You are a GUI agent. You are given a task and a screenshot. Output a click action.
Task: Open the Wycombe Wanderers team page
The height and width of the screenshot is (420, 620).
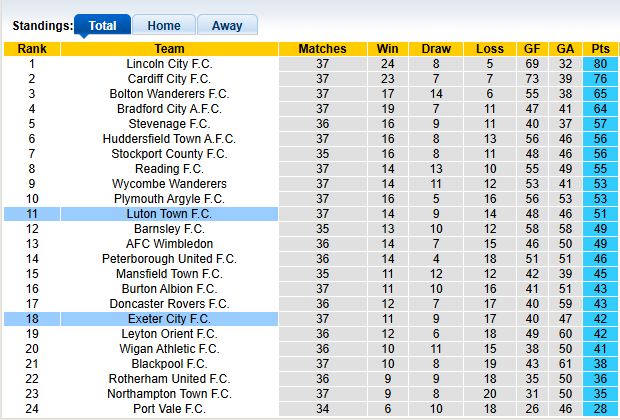tap(169, 184)
